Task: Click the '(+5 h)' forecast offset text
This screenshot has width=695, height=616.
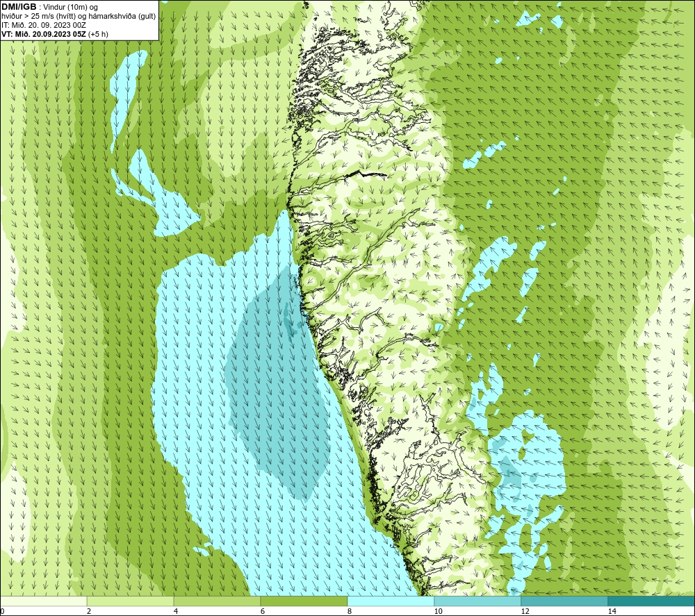Action: point(99,34)
